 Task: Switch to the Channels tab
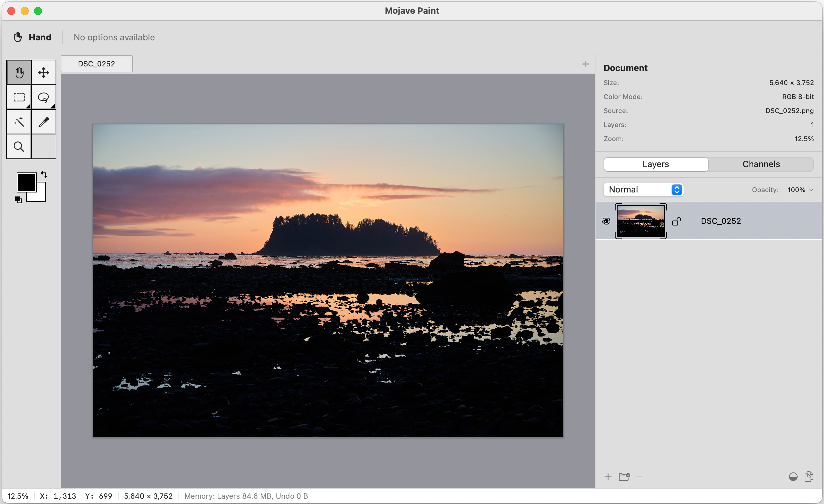[761, 164]
